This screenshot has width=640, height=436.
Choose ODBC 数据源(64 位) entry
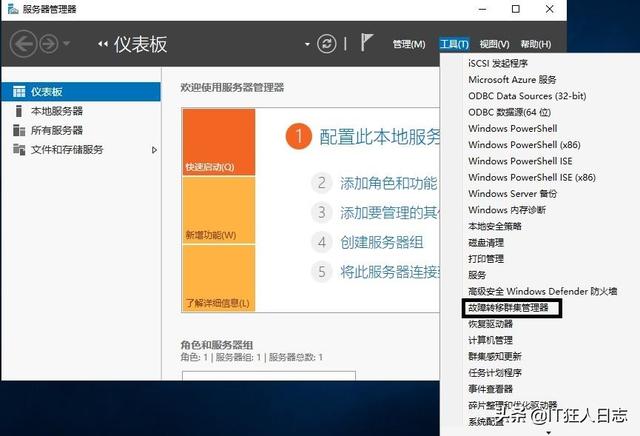coord(509,112)
